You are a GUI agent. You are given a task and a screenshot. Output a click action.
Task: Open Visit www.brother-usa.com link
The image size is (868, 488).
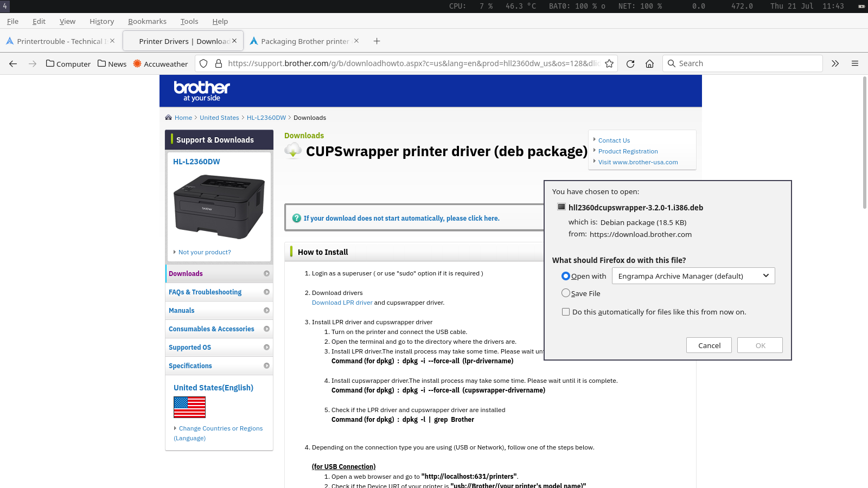tap(638, 162)
